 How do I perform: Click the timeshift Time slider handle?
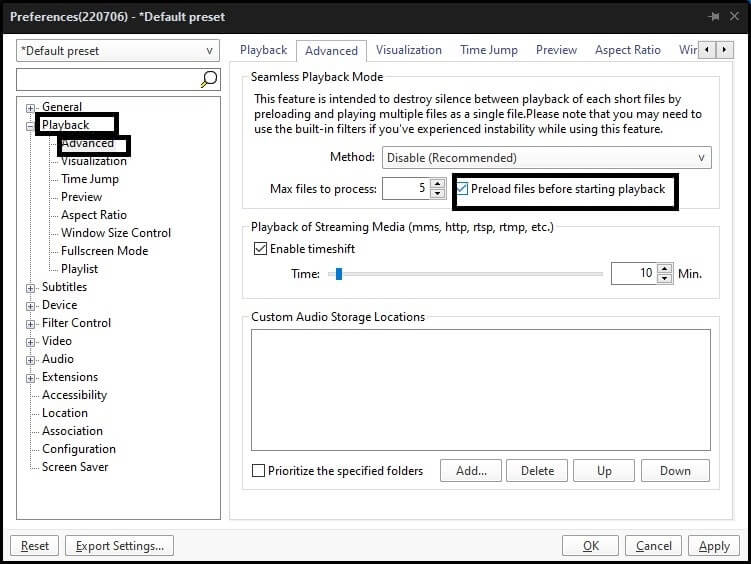pos(339,274)
